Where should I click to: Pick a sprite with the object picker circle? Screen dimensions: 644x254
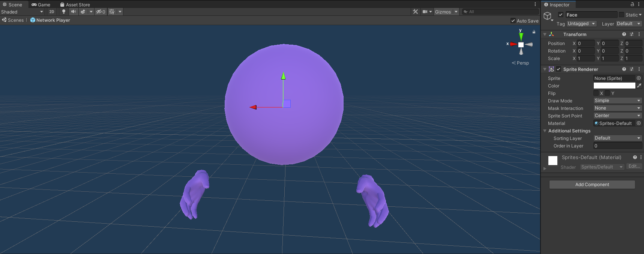tap(639, 78)
